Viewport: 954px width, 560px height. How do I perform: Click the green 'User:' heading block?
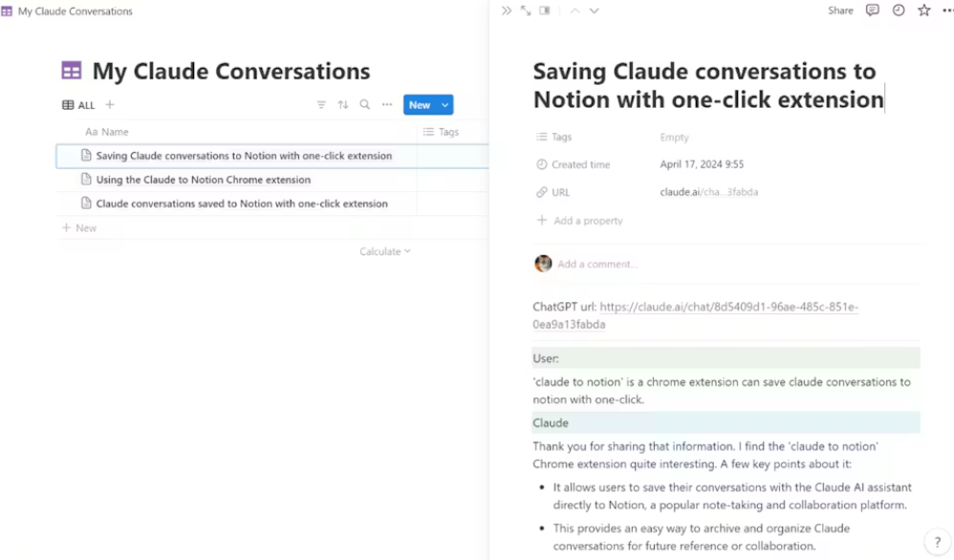[x=726, y=358]
